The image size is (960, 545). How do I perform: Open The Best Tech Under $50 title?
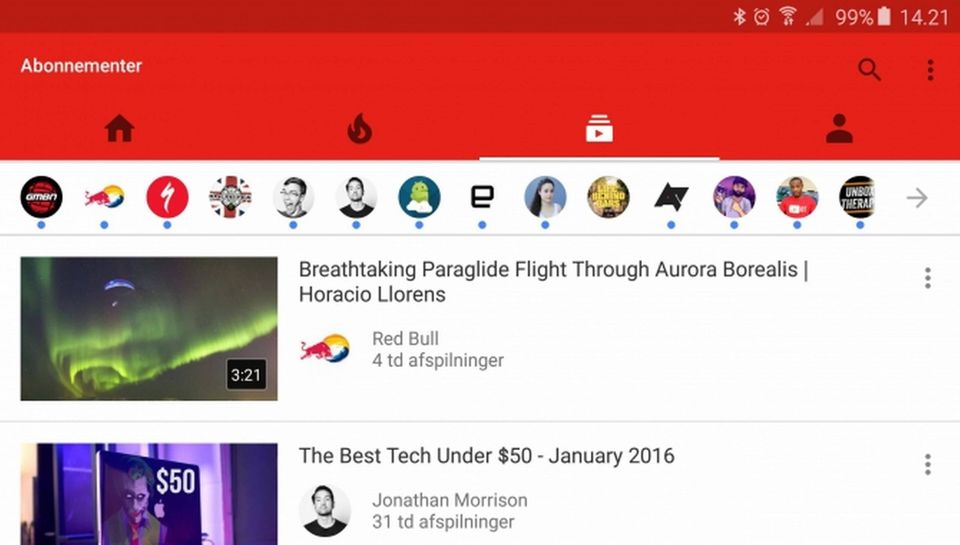pos(487,456)
